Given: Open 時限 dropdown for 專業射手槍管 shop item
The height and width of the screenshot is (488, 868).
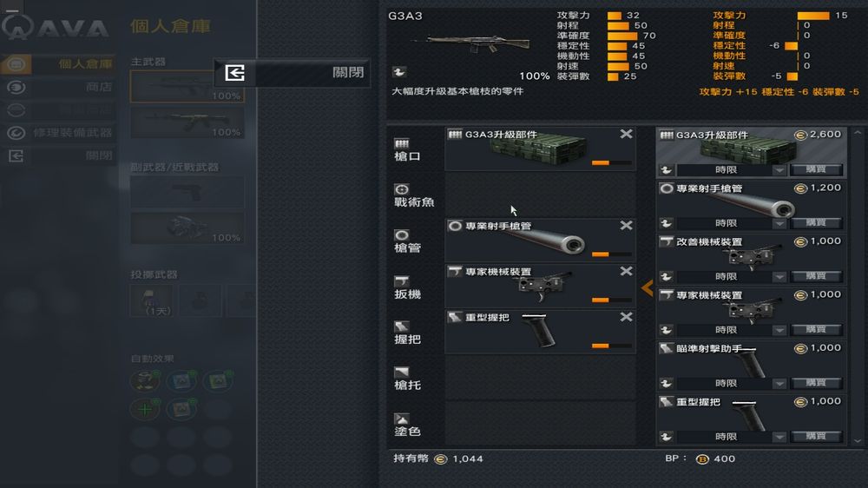Looking at the screenshot, I should tap(731, 223).
